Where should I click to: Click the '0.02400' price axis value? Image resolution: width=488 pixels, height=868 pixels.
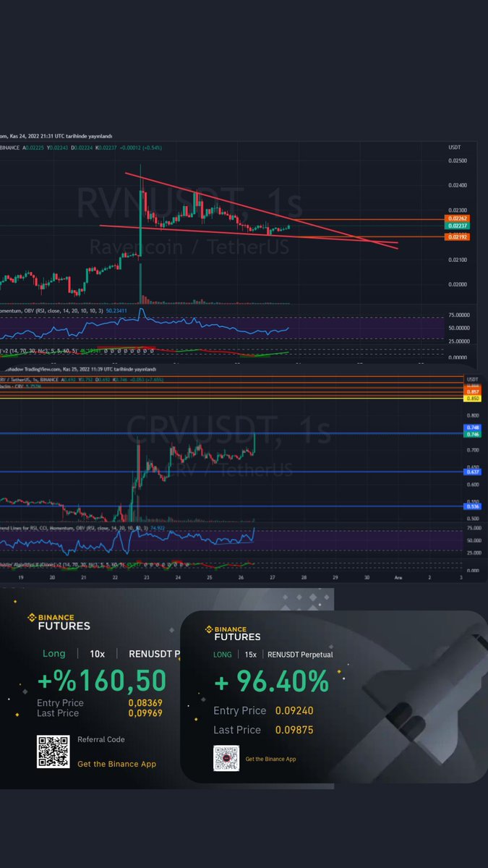tap(457, 185)
